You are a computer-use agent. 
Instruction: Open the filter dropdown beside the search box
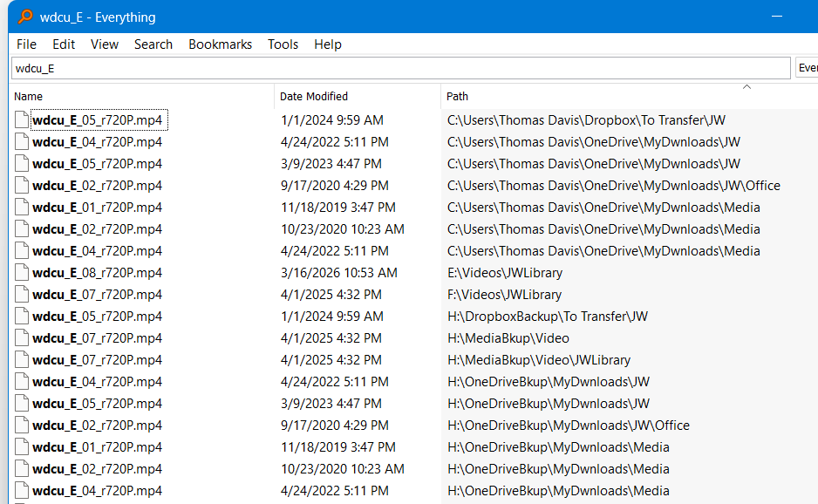tap(806, 68)
